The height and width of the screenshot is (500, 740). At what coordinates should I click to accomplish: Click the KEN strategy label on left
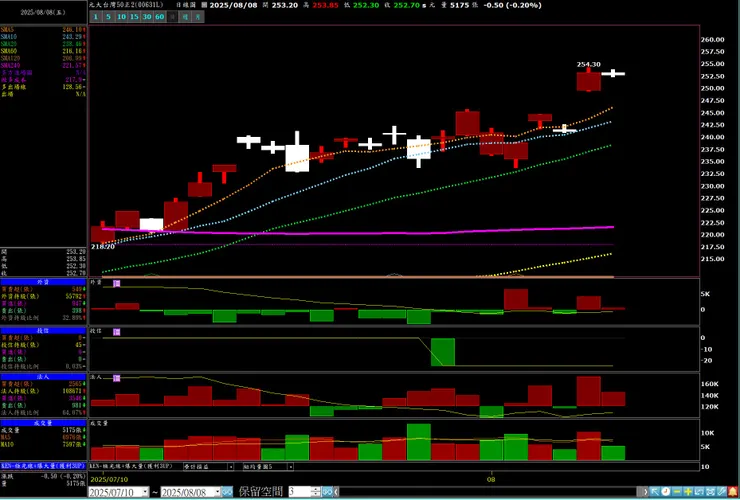click(43, 466)
